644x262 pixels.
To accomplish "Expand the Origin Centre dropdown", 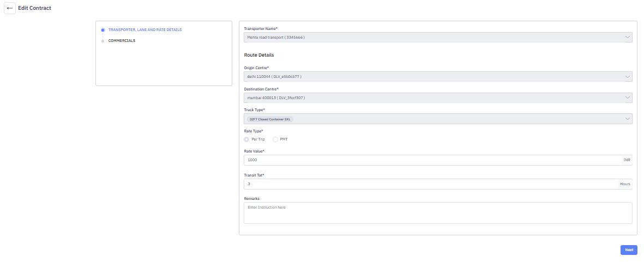I will tap(438, 77).
